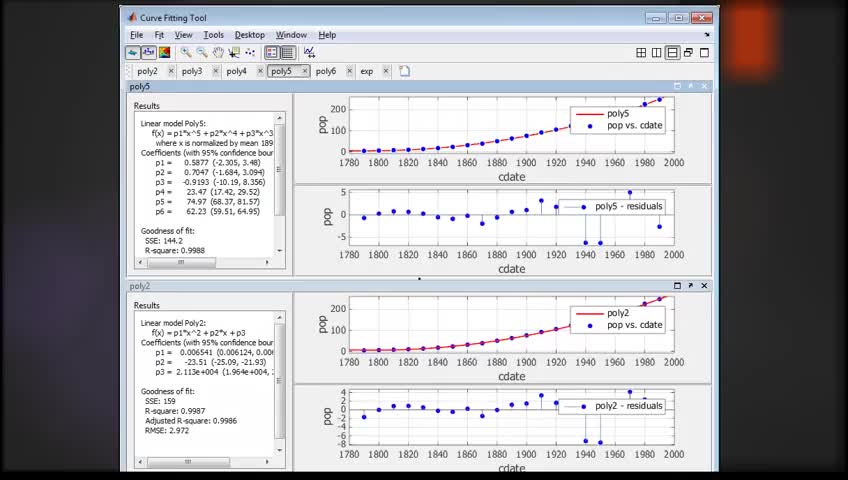Select the Zoom In tool
Viewport: 848px width, 480px height.
pos(186,52)
